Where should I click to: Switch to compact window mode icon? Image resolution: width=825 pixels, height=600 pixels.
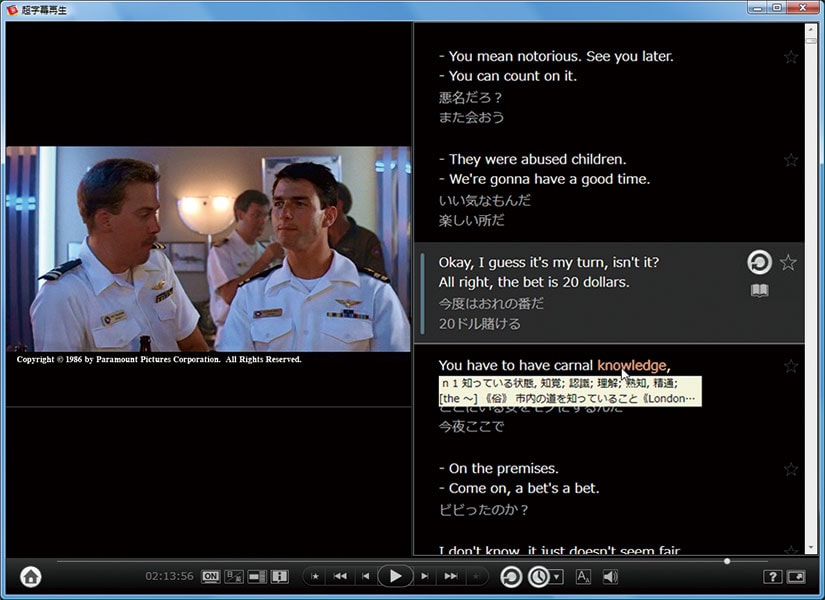(796, 577)
